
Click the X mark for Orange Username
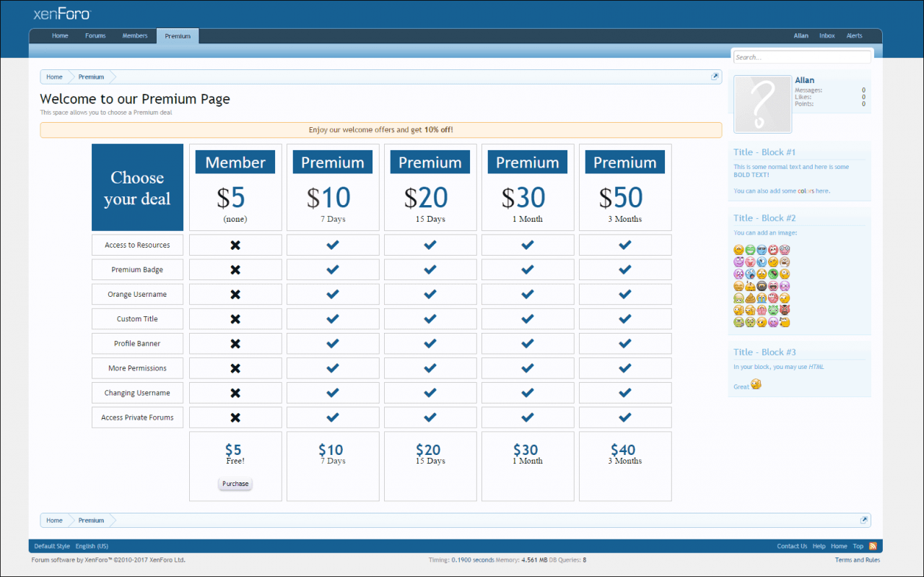click(235, 294)
